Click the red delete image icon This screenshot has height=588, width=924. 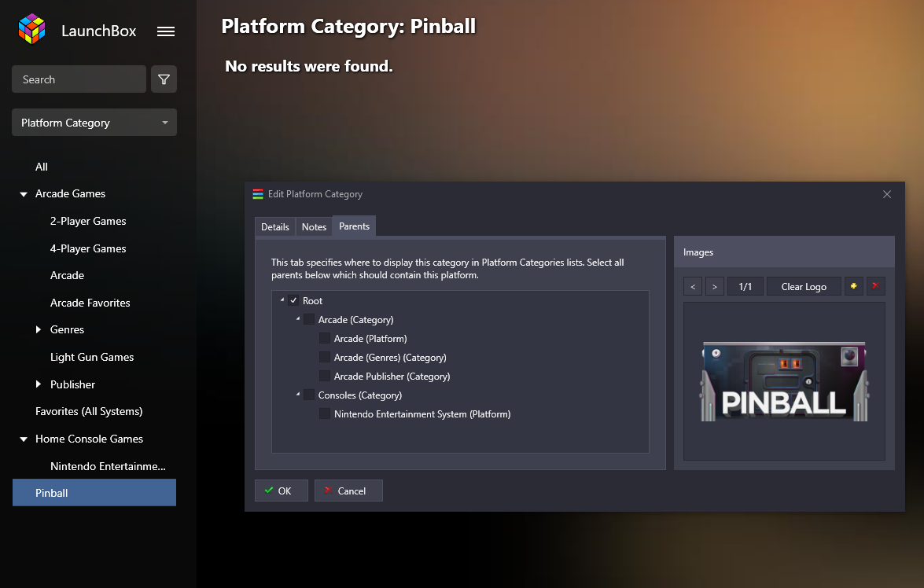876,286
